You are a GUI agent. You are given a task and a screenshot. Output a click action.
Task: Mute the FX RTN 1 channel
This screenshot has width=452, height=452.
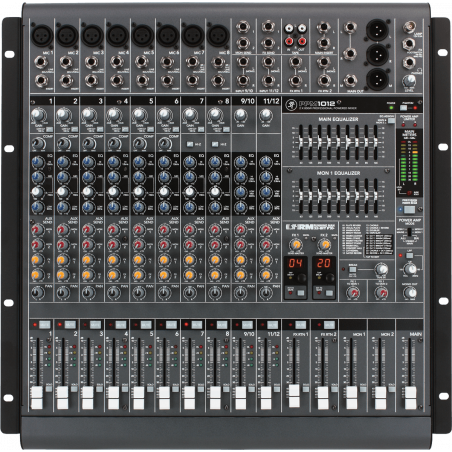pyautogui.click(x=300, y=324)
